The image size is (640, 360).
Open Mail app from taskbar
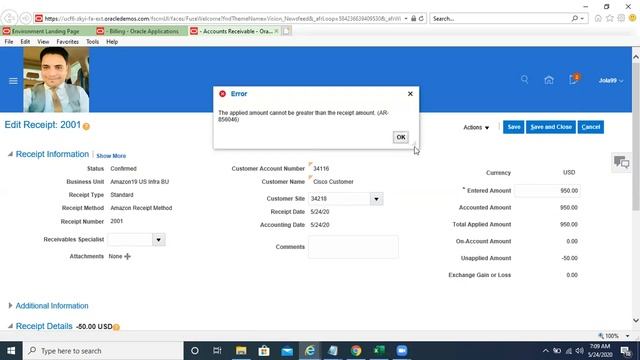(x=287, y=351)
